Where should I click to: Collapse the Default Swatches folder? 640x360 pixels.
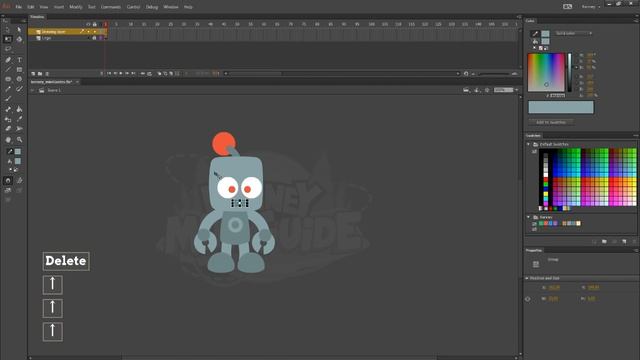point(529,144)
